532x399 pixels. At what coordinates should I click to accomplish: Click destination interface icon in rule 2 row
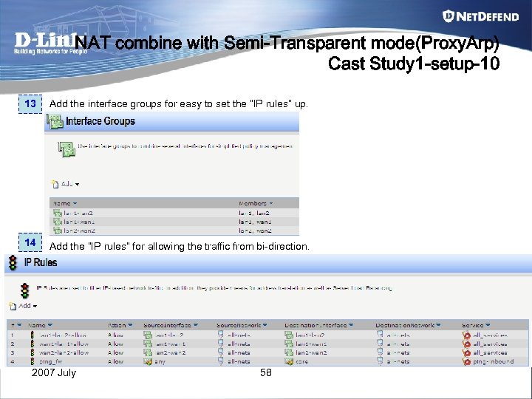coord(289,344)
